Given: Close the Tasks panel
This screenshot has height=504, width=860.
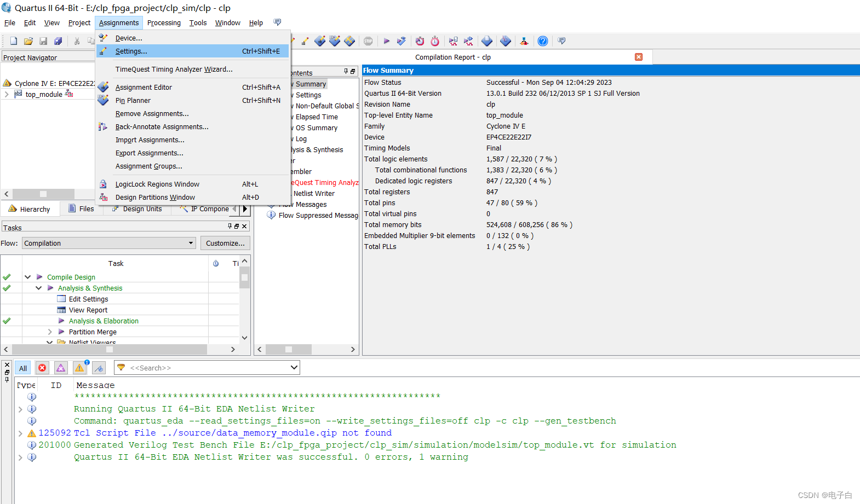Looking at the screenshot, I should click(244, 226).
